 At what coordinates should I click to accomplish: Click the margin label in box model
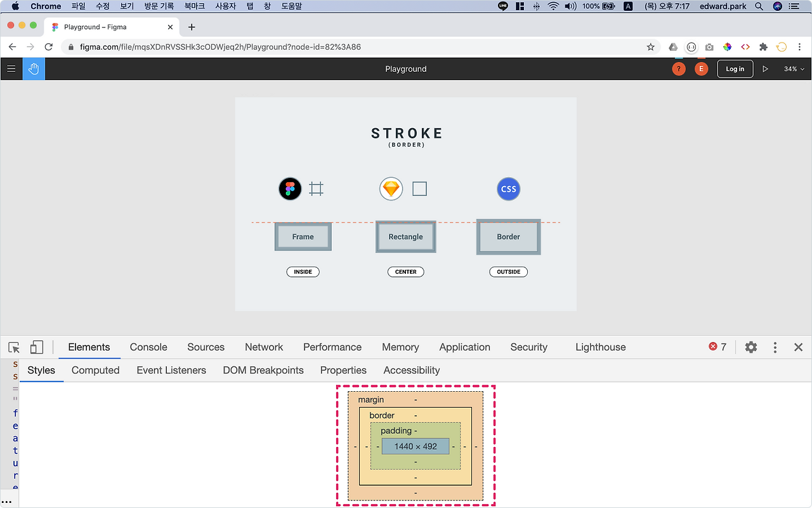371,400
